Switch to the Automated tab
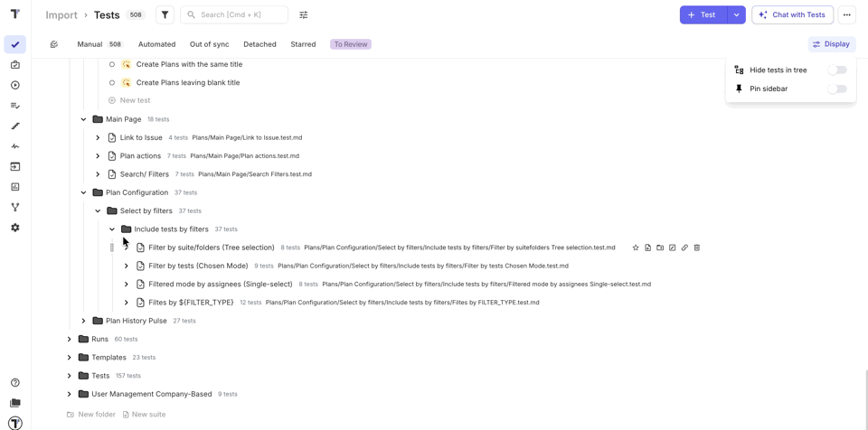The image size is (868, 430). tap(156, 44)
